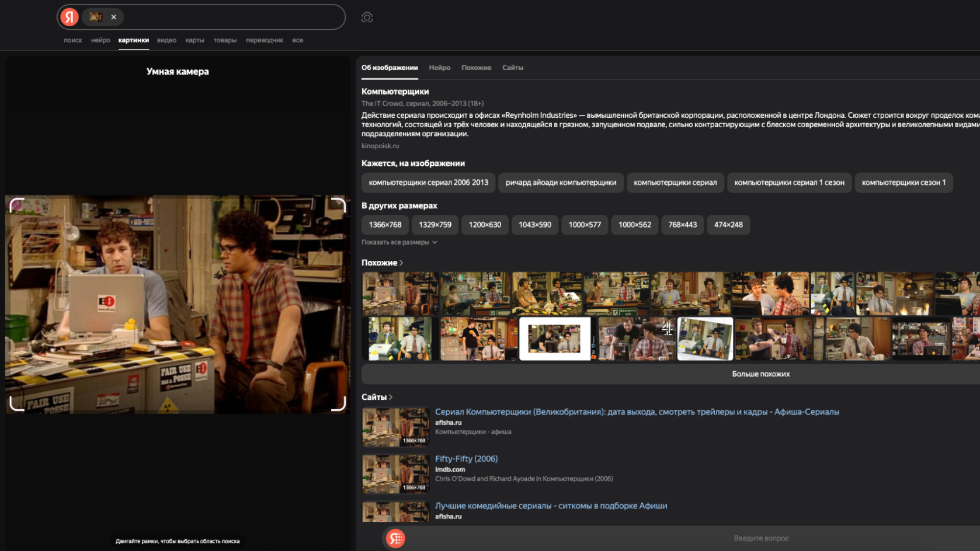Open the Fifty-Fifty (2006) imdb link
980x551 pixels.
tap(466, 459)
